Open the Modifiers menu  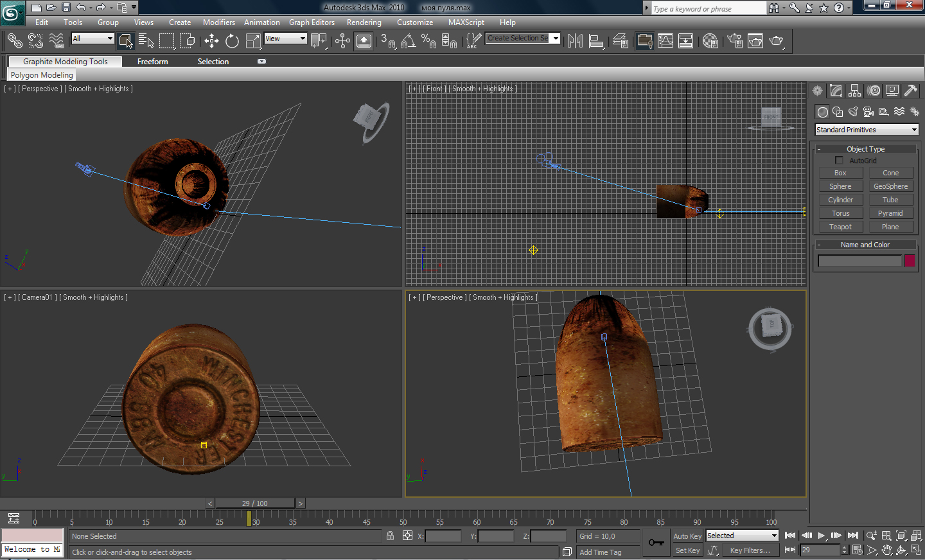tap(218, 22)
